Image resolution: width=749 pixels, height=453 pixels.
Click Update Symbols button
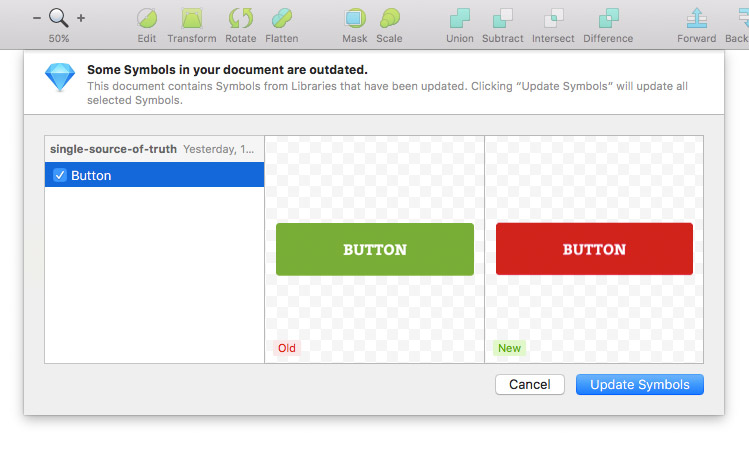pyautogui.click(x=640, y=385)
